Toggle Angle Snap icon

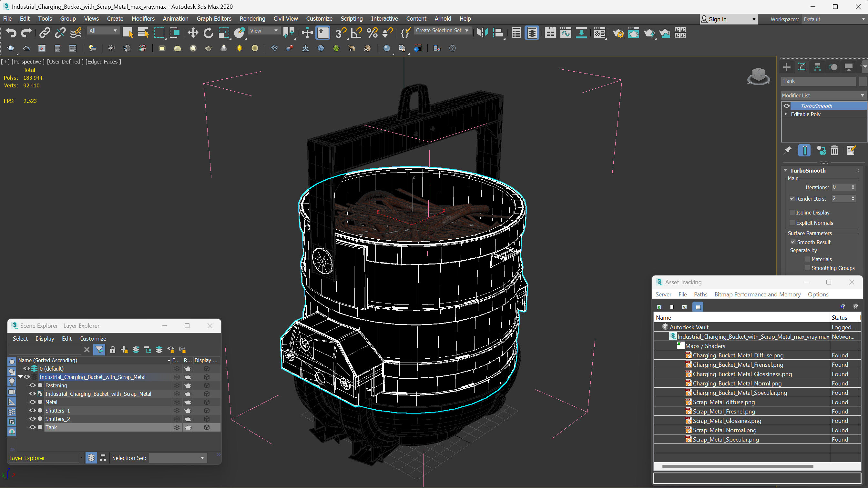(356, 33)
